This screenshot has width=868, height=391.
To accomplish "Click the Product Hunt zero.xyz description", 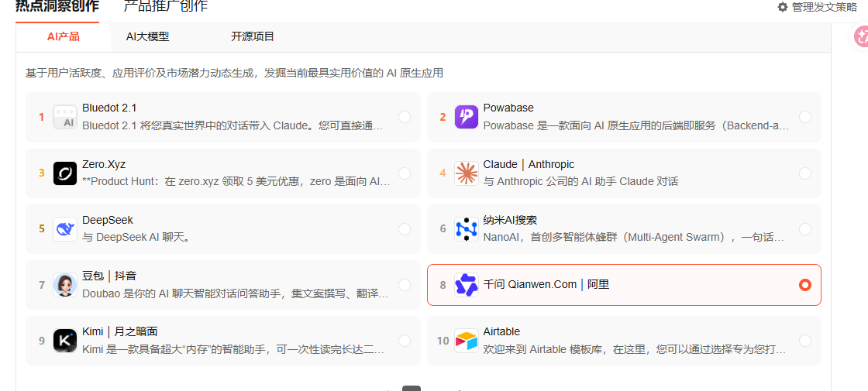I will pos(236,182).
